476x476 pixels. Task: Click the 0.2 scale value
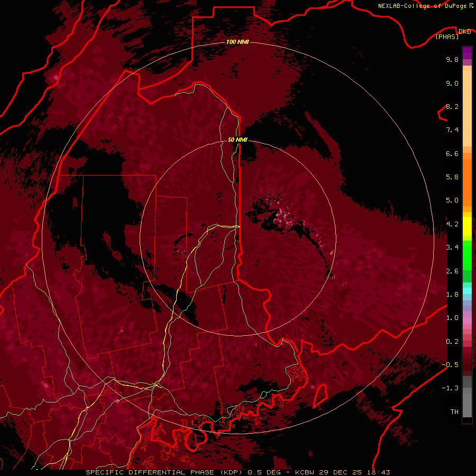pyautogui.click(x=452, y=342)
